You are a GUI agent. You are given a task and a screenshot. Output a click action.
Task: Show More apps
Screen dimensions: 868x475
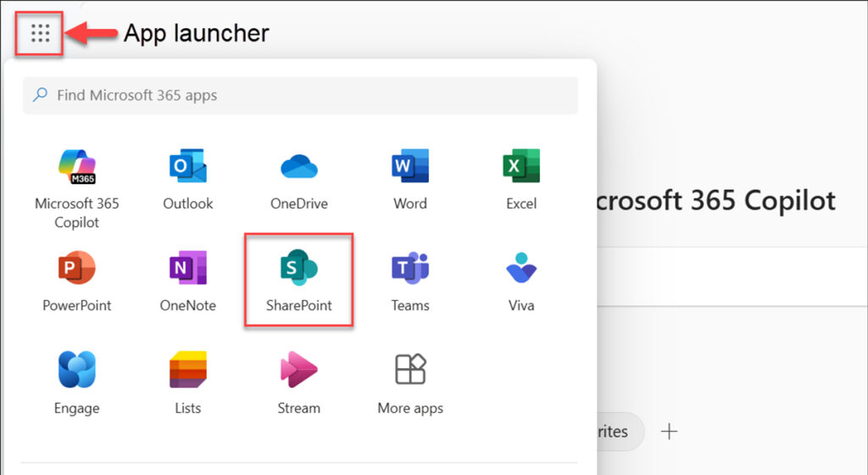pos(410,383)
